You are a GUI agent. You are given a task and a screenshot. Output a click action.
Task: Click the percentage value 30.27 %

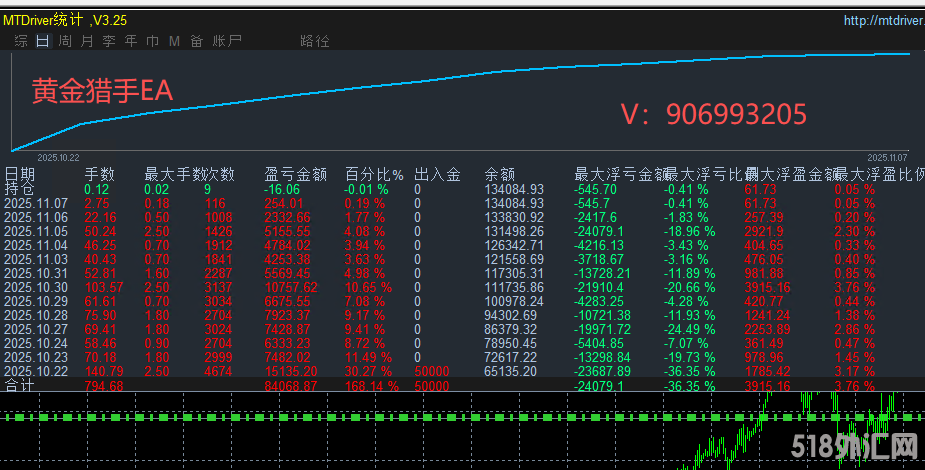click(x=368, y=372)
